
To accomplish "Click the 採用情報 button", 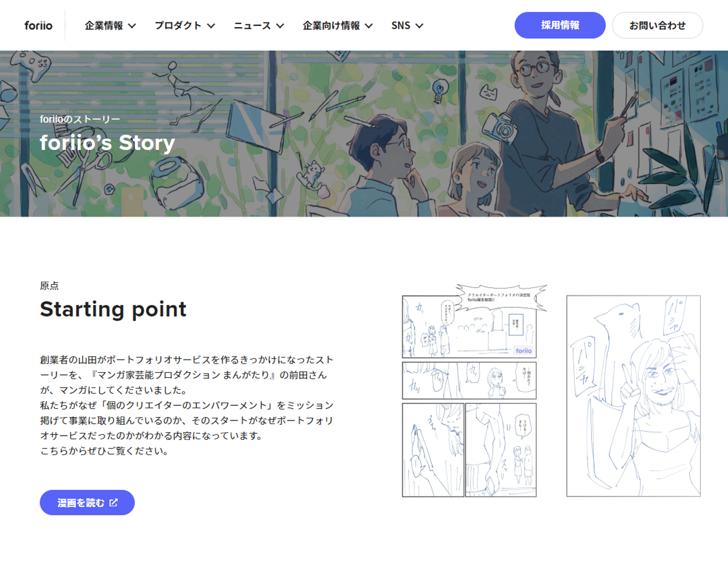I will click(560, 25).
